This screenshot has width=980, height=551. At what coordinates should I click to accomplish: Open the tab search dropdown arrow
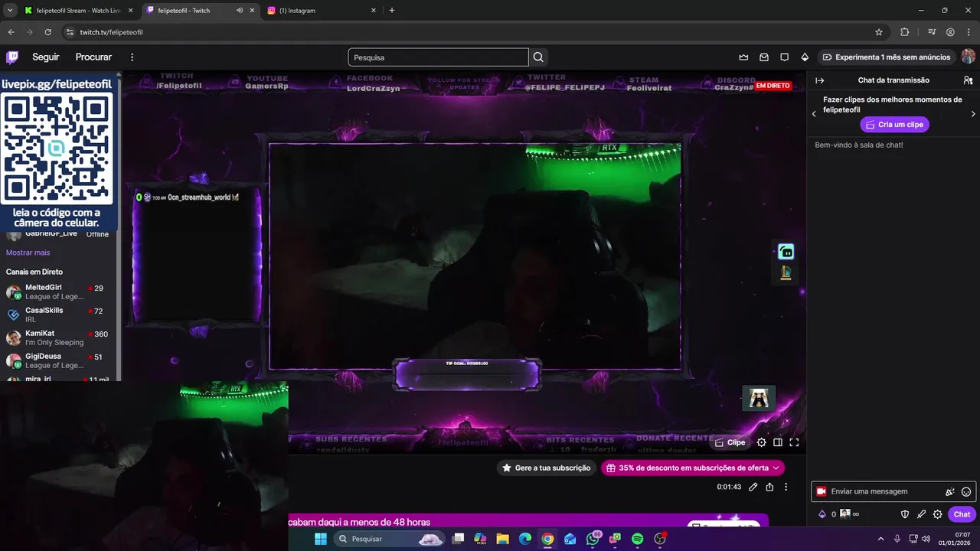(x=9, y=11)
